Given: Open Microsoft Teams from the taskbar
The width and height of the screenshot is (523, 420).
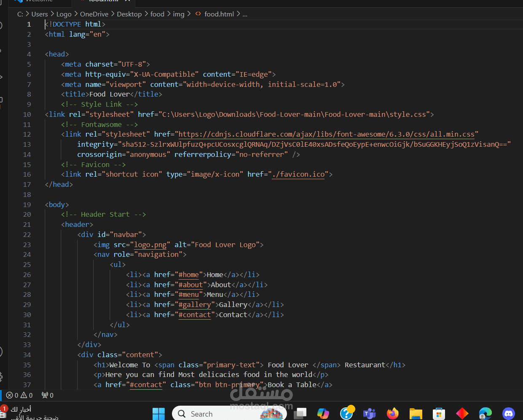Looking at the screenshot, I should pyautogui.click(x=370, y=414).
